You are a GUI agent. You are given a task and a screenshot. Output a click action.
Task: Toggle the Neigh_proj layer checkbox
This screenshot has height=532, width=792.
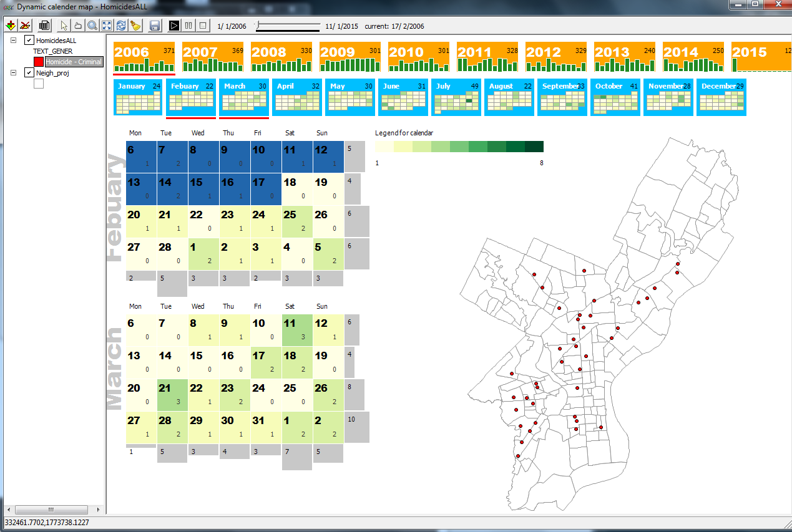point(29,72)
